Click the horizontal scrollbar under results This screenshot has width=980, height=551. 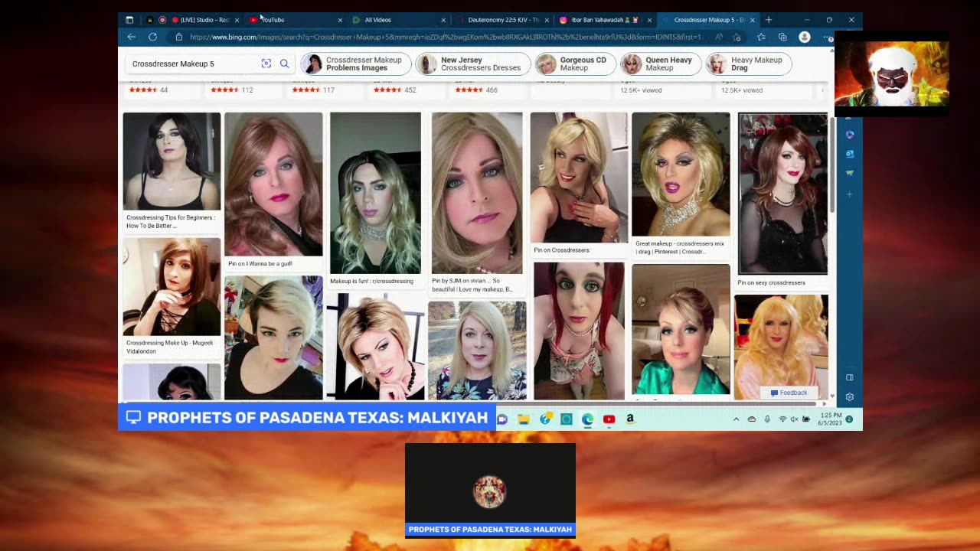point(471,403)
